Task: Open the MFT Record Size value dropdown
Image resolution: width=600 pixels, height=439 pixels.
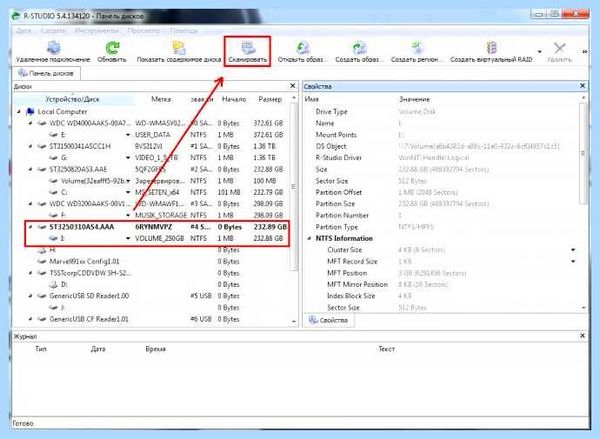Action: [573, 261]
